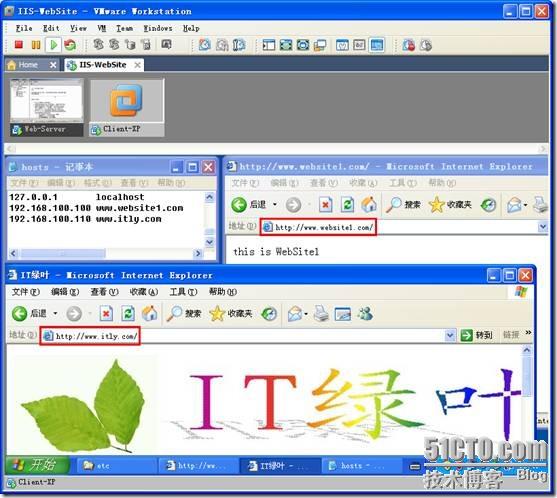The height and width of the screenshot is (498, 557).
Task: Open 工具 menu in IT绿叶 Internet Explorer
Action: pyautogui.click(x=183, y=292)
